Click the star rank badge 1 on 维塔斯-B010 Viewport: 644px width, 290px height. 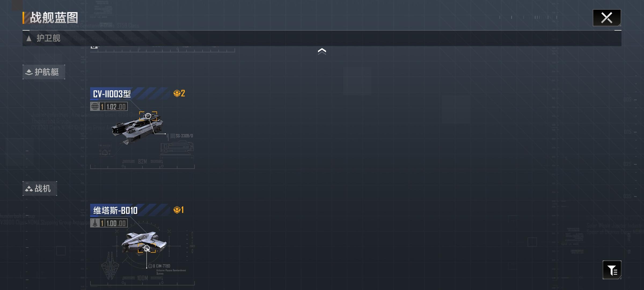tap(179, 210)
